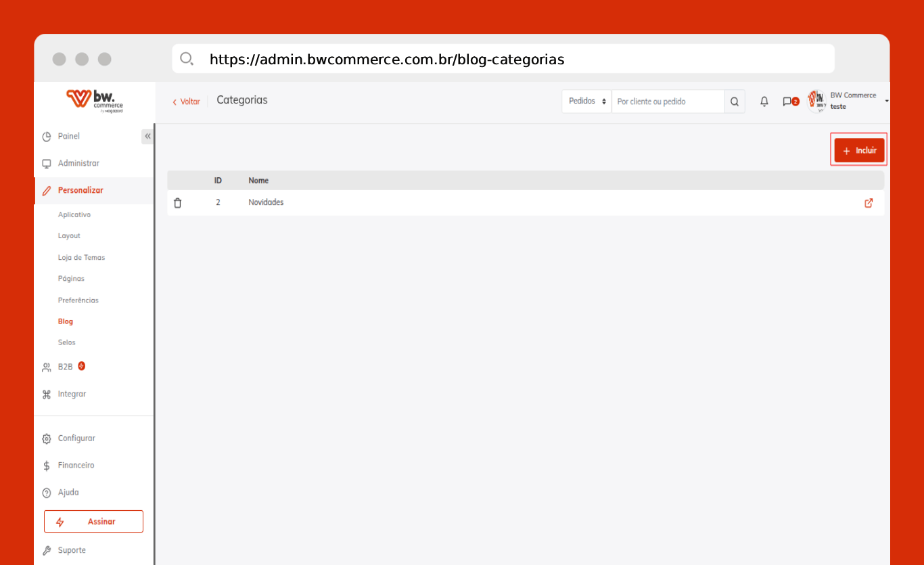Image resolution: width=924 pixels, height=565 pixels.
Task: Open the Aplicativo submenu item
Action: [x=74, y=214]
